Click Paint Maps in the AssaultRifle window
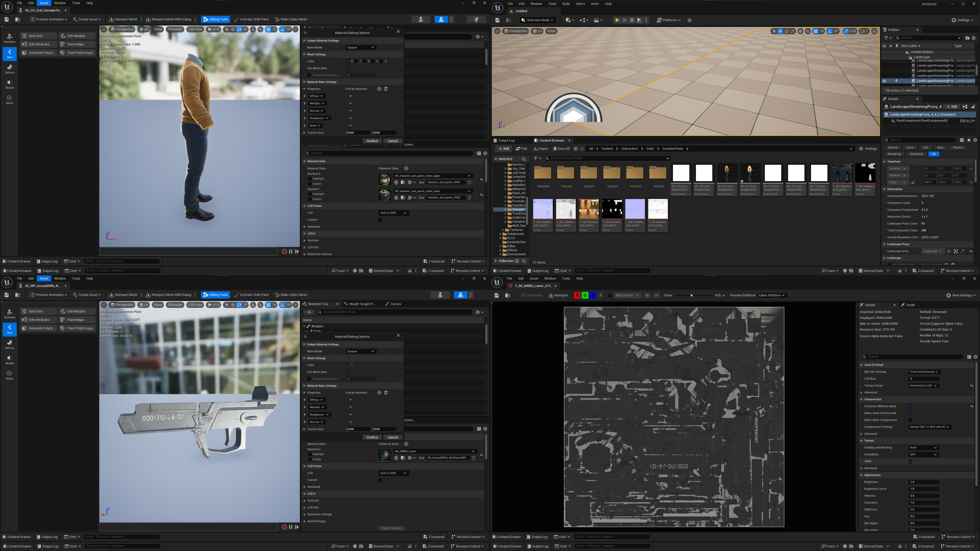980x551 pixels. (x=77, y=320)
